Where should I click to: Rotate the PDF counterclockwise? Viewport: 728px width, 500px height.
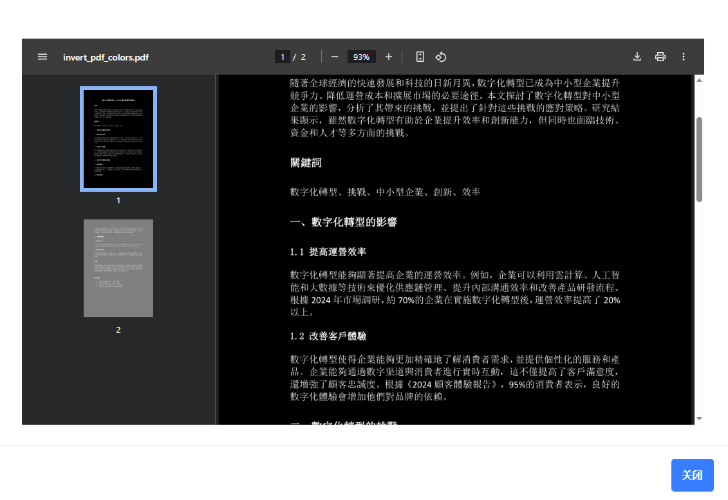[x=441, y=57]
